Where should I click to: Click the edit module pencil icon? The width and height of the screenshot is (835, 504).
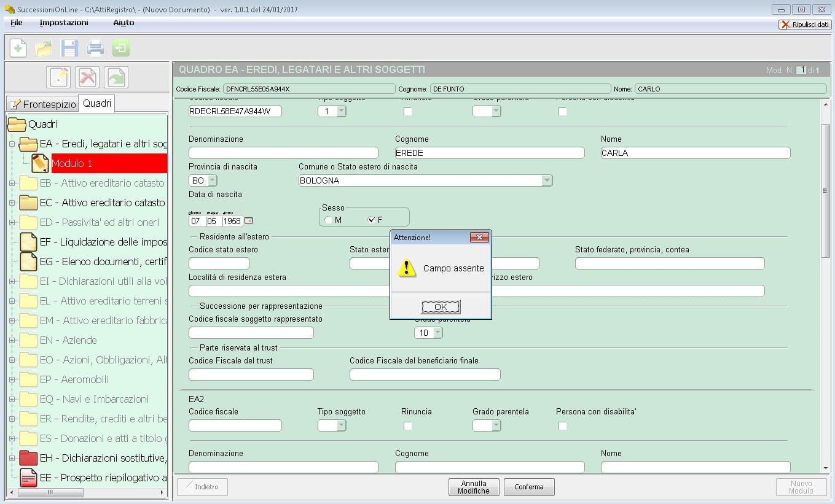(x=59, y=77)
